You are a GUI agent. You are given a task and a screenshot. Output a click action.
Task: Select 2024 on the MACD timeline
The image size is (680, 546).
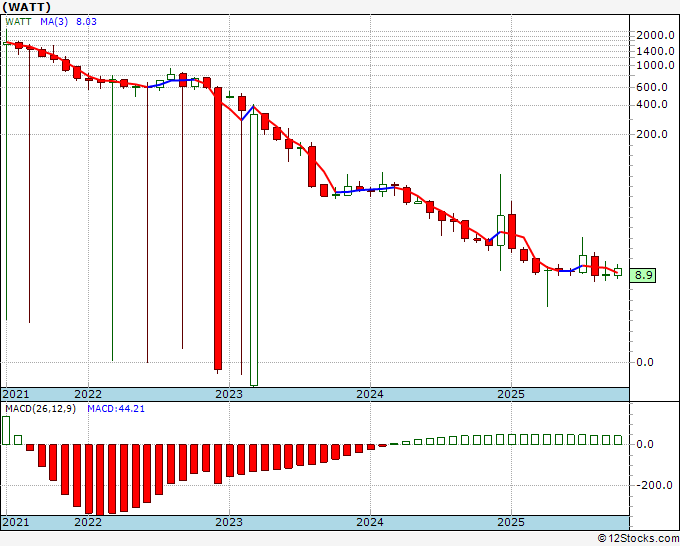click(x=370, y=522)
